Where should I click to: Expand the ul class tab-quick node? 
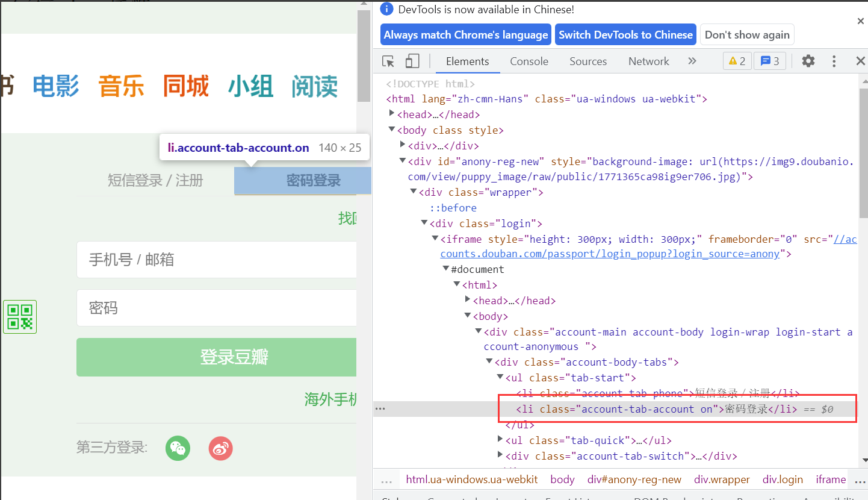tap(500, 440)
